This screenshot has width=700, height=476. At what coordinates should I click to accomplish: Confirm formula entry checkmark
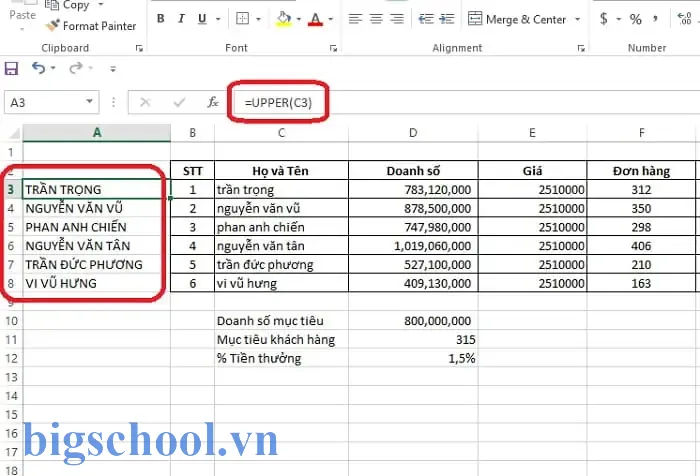click(179, 103)
